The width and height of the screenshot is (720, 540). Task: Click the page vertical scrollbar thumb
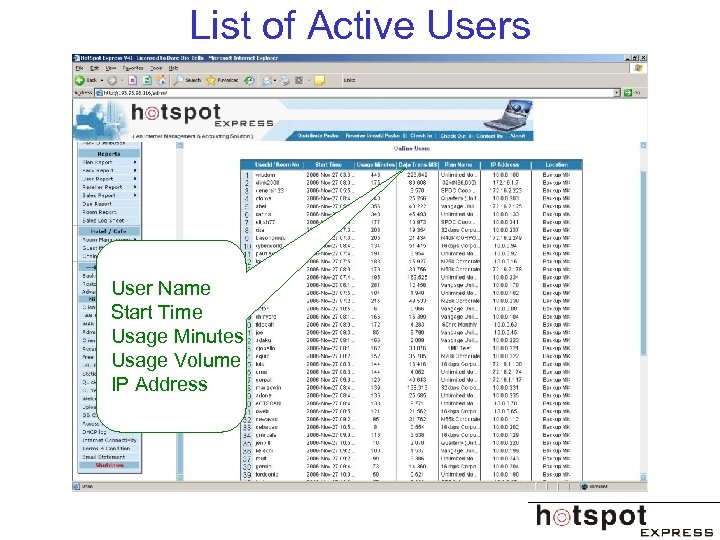643,262
